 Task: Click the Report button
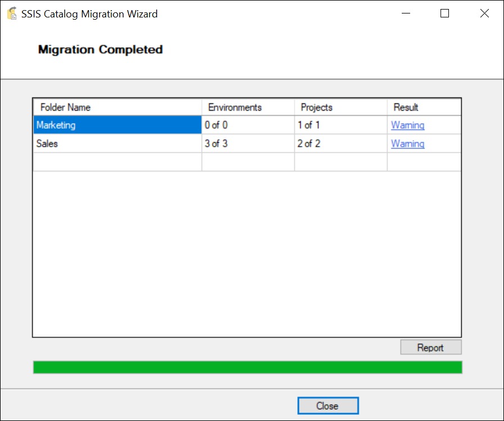tap(430, 347)
